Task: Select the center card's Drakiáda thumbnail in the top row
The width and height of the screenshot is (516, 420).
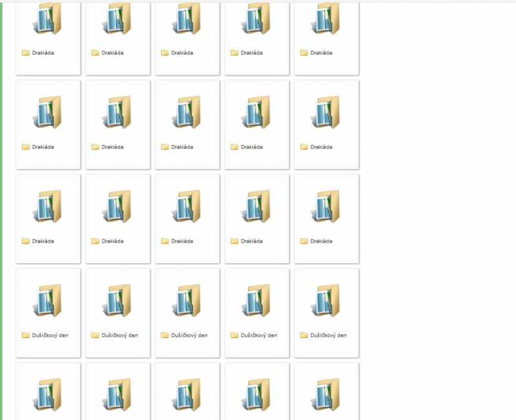Action: pyautogui.click(x=187, y=19)
